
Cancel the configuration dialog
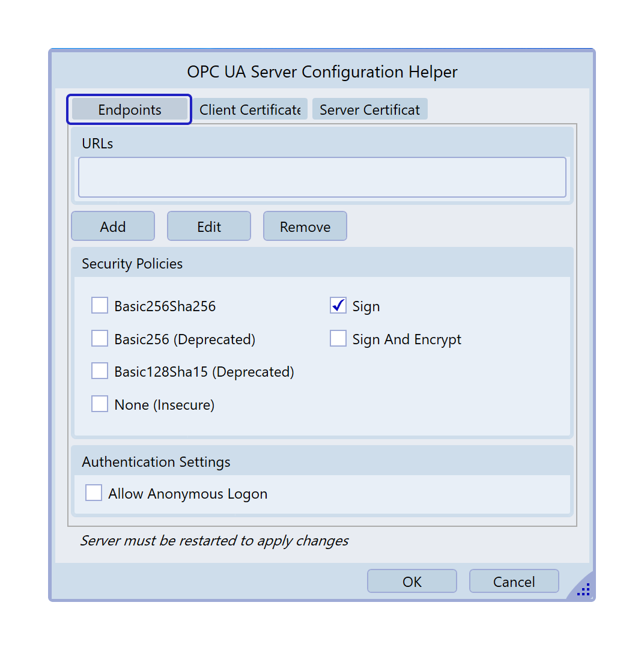click(x=514, y=582)
